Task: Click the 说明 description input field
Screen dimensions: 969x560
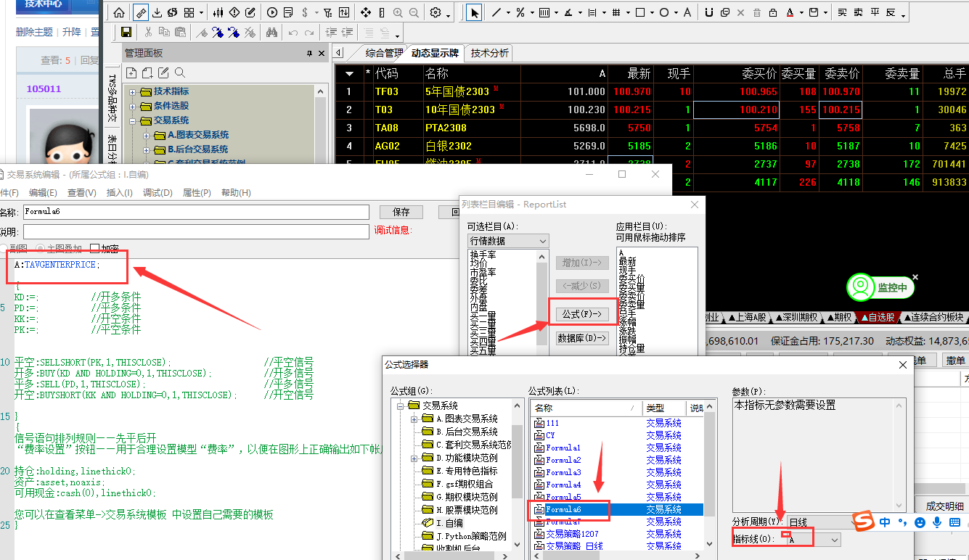Action: coord(196,231)
